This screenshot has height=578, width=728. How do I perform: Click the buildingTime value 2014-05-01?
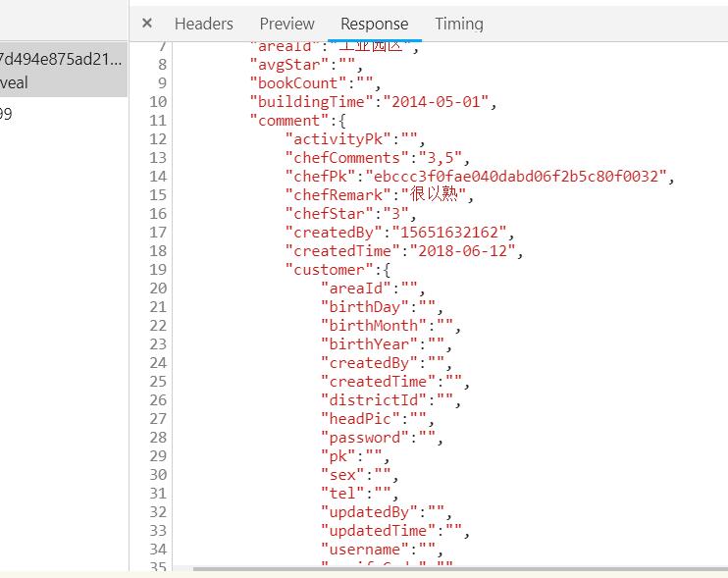tap(440, 102)
